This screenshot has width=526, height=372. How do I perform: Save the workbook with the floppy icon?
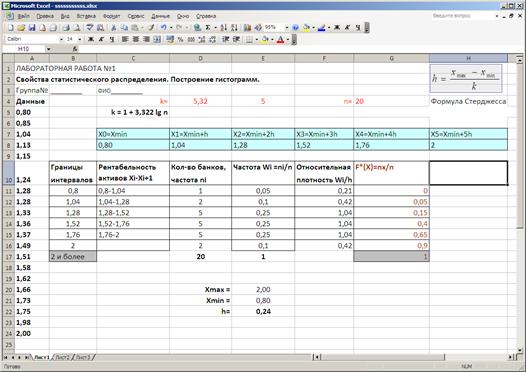32,28
